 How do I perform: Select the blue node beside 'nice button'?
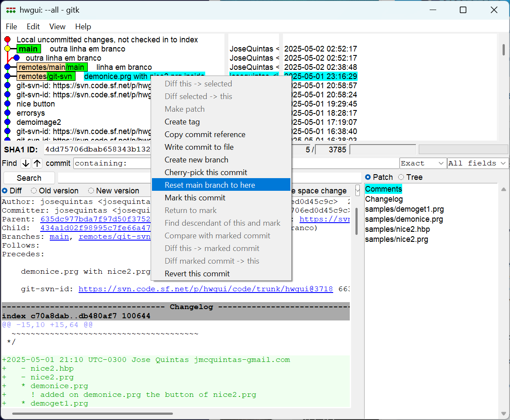coord(7,104)
